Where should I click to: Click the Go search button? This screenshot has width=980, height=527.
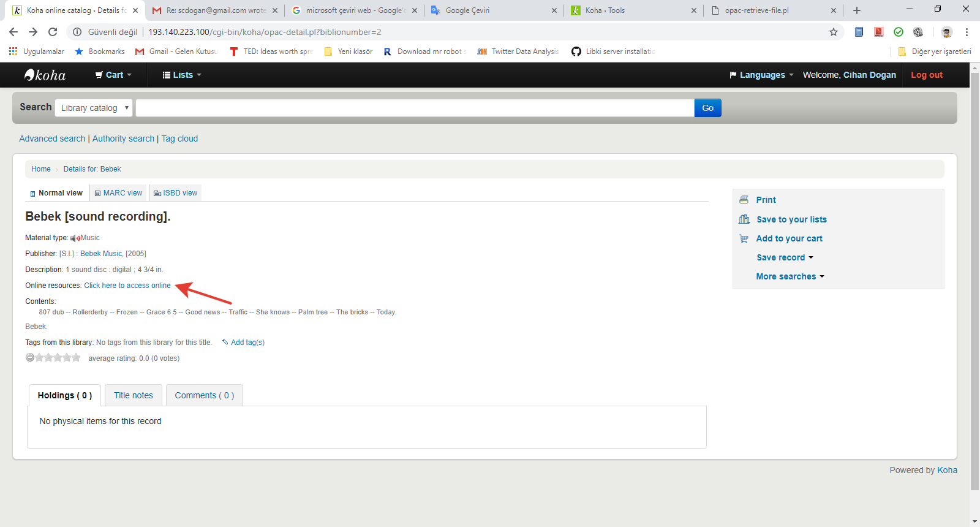pos(707,108)
